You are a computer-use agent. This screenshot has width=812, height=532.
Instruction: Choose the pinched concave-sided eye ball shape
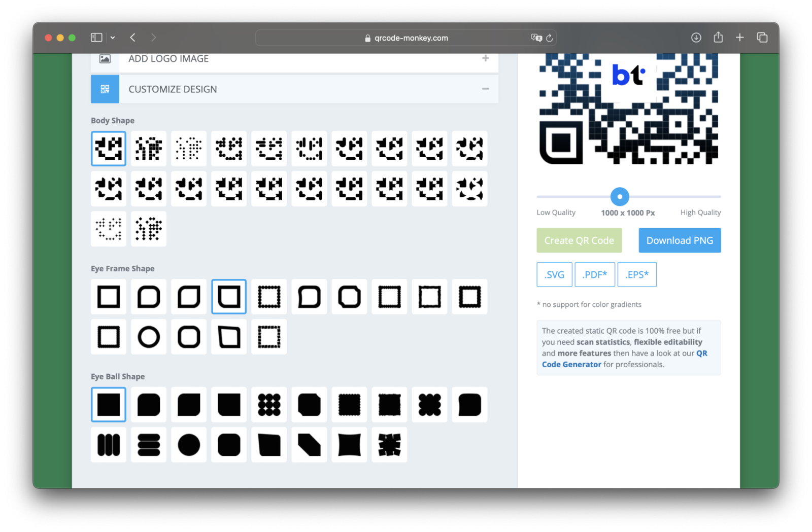click(349, 445)
